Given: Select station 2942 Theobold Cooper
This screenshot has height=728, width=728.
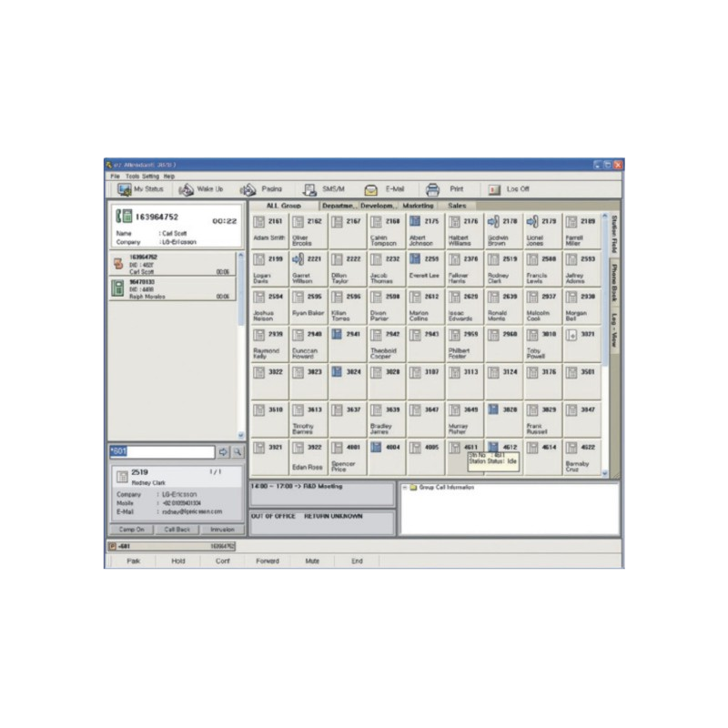Looking at the screenshot, I should 386,344.
